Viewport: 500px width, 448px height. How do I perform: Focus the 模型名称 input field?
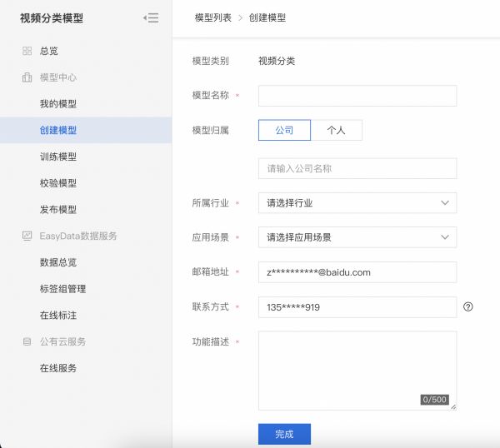[x=357, y=96]
